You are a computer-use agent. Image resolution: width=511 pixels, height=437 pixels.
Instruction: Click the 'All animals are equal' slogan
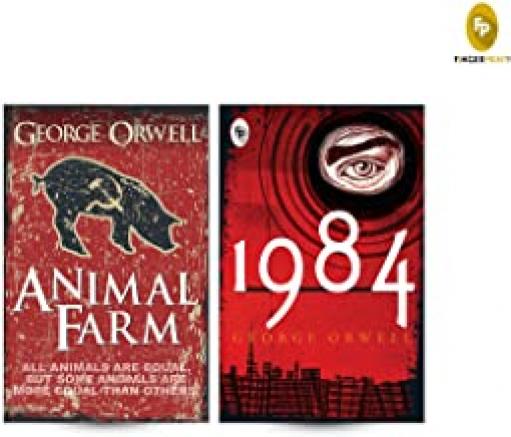pos(104,379)
